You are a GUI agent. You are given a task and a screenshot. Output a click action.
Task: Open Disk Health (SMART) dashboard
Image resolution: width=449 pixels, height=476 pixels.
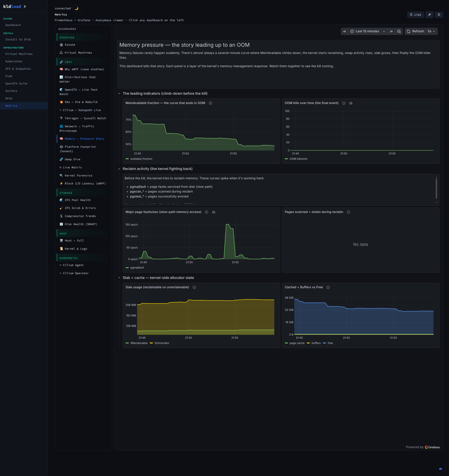tap(83, 224)
